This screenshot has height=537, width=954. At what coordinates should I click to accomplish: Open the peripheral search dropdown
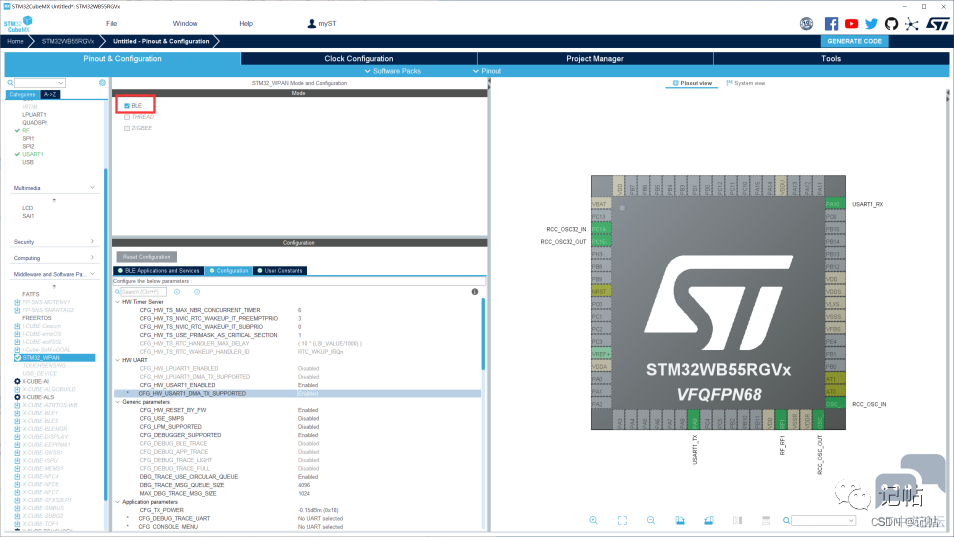[x=40, y=83]
